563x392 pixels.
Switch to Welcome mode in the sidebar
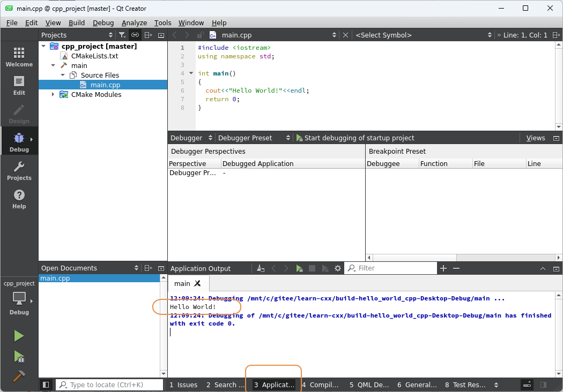pos(19,55)
